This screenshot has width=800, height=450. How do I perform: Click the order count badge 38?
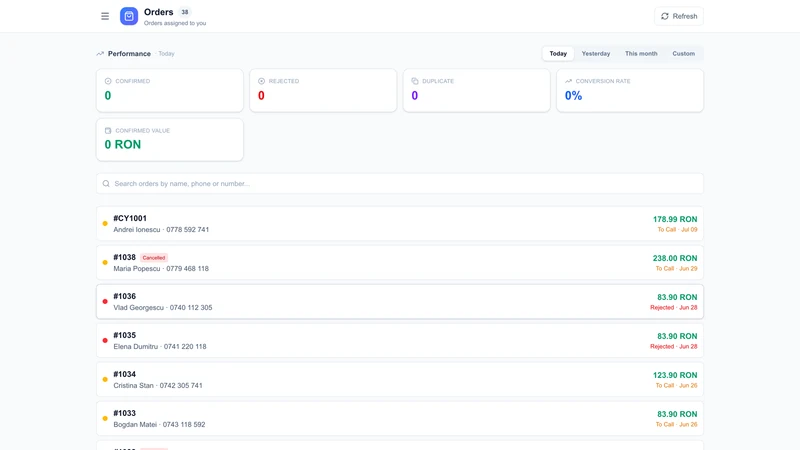pyautogui.click(x=185, y=12)
